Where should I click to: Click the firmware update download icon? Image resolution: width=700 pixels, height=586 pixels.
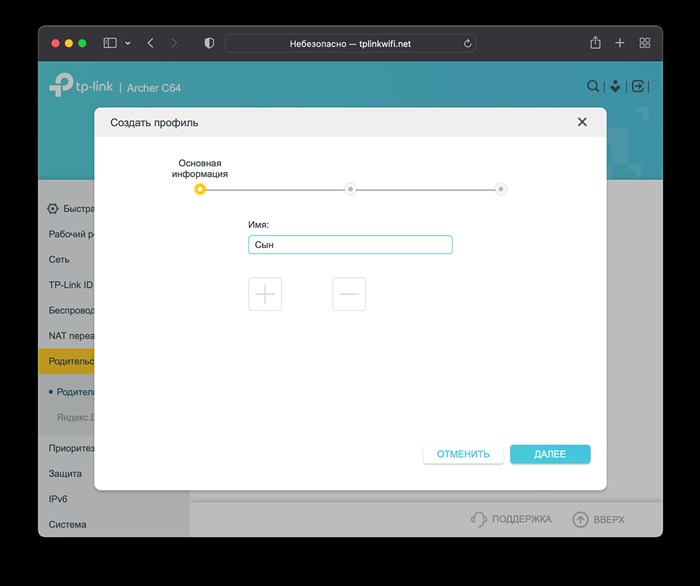pos(615,86)
